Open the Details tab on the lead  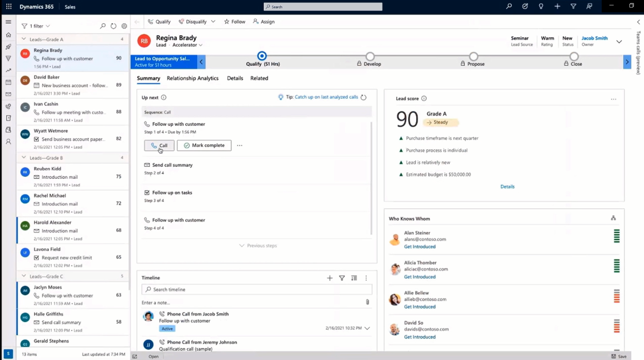click(x=234, y=78)
